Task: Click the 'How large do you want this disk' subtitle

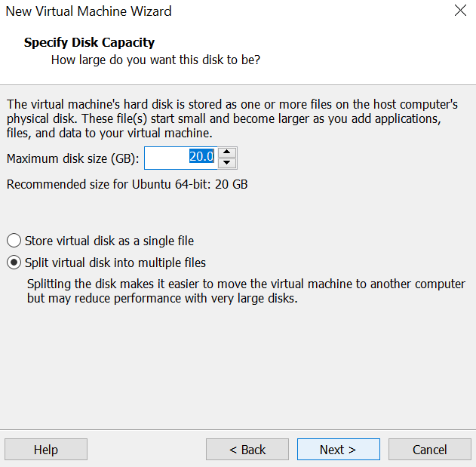Action: point(155,60)
